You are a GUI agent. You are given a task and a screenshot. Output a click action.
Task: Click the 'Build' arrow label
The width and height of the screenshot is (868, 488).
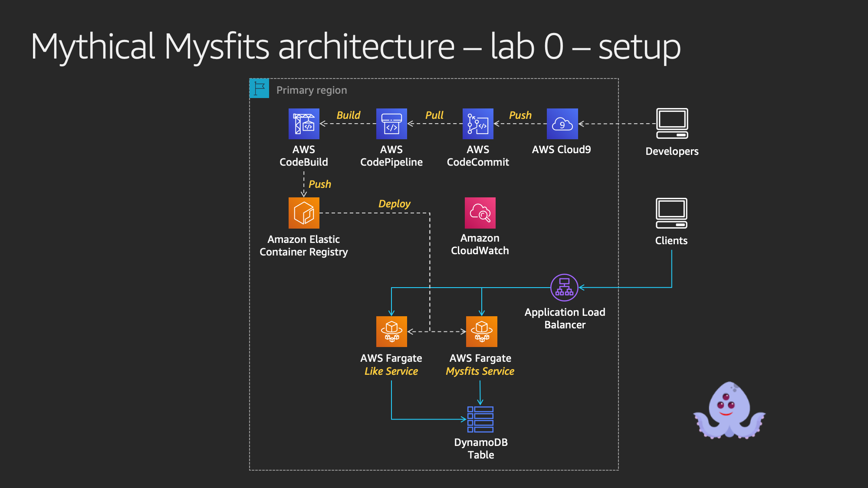click(349, 115)
